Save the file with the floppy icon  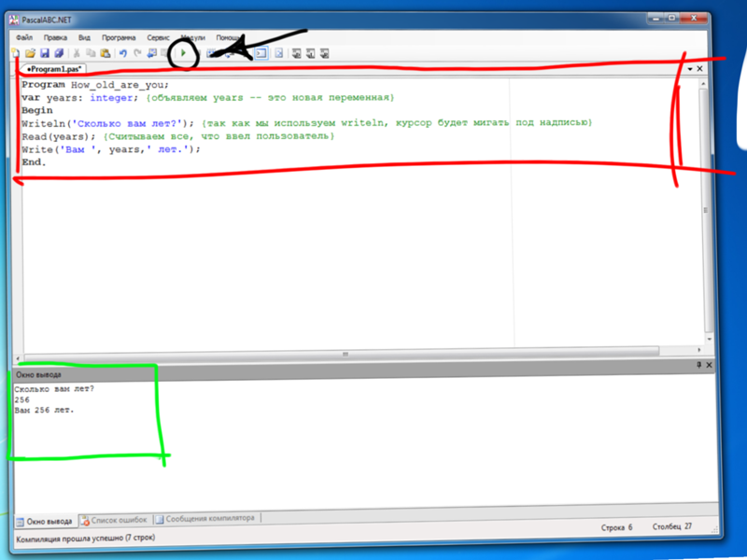44,54
